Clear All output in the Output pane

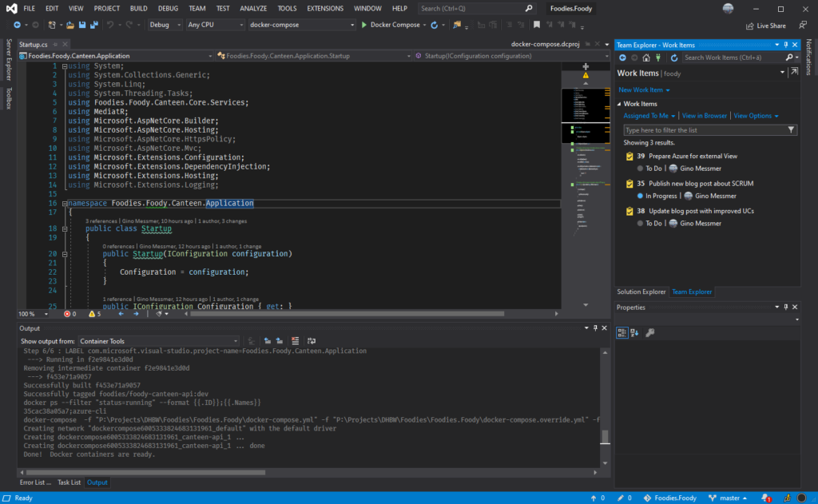point(296,341)
